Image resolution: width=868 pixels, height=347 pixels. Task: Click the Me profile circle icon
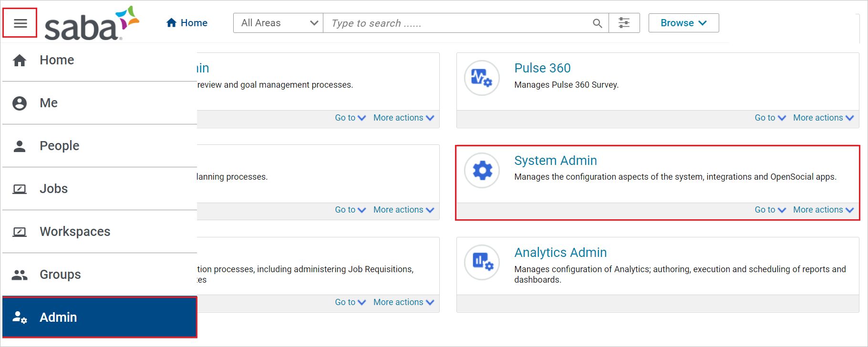[x=20, y=103]
